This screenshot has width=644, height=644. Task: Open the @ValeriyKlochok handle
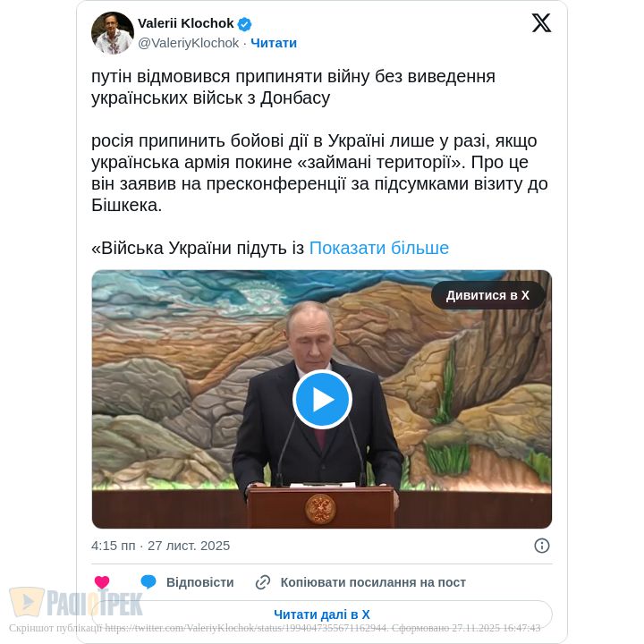[189, 43]
